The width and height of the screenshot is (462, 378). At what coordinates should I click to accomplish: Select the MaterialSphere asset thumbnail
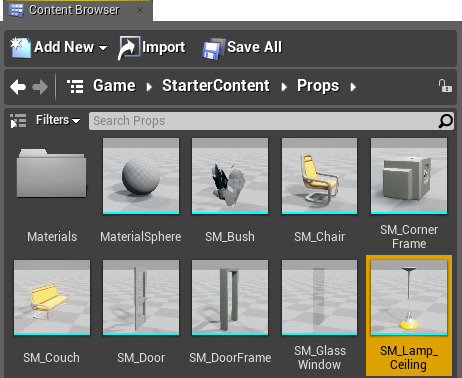[141, 176]
